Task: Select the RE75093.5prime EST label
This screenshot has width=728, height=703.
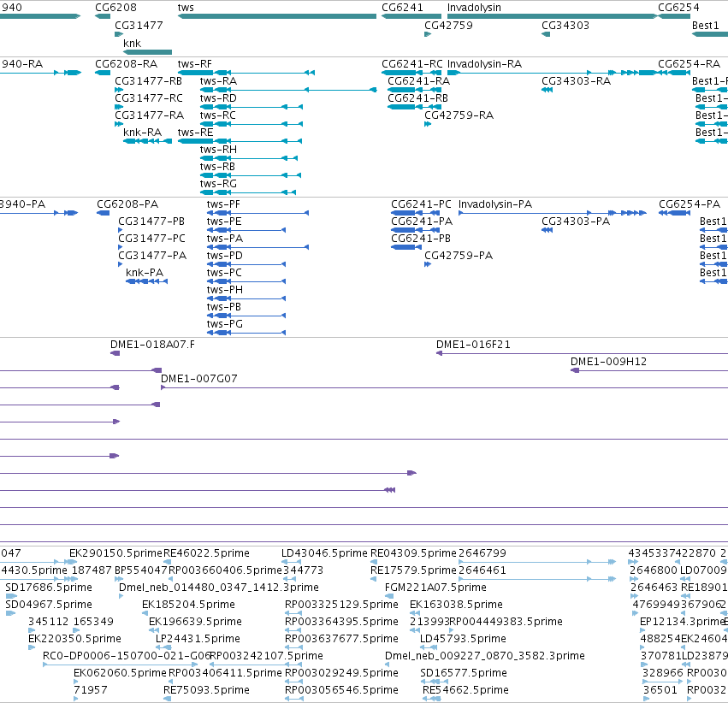Action: (207, 690)
